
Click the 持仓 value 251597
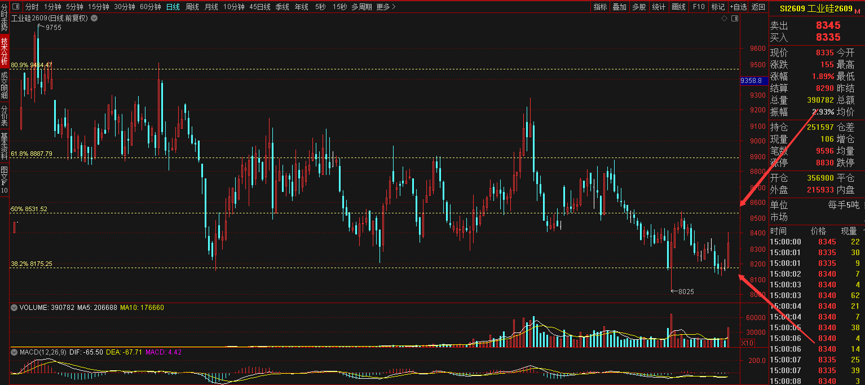tap(820, 127)
